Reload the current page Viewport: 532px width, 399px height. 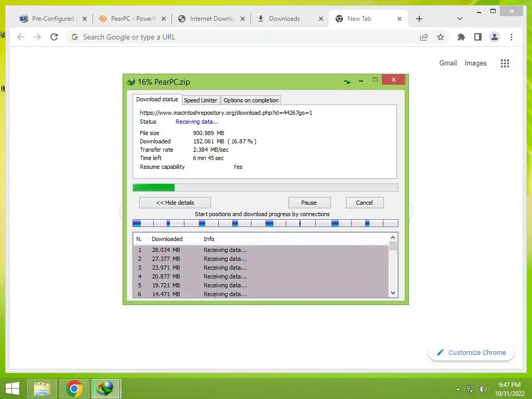tap(54, 37)
